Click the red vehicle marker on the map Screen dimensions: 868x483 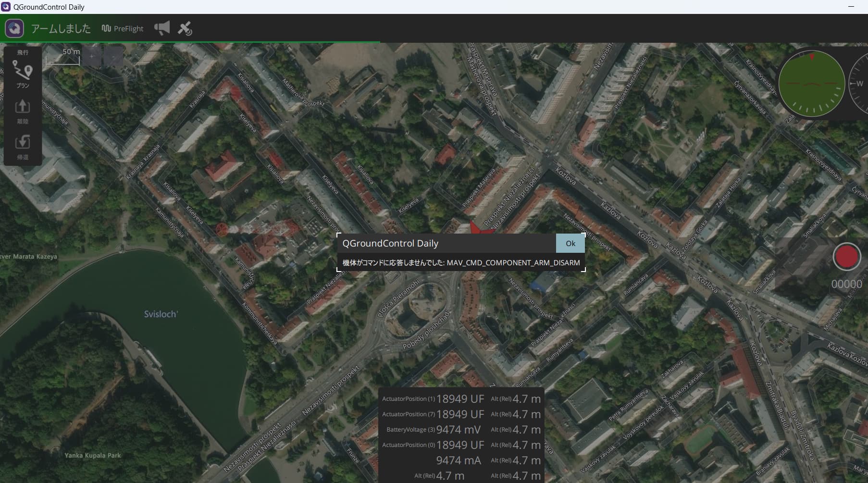click(x=481, y=228)
